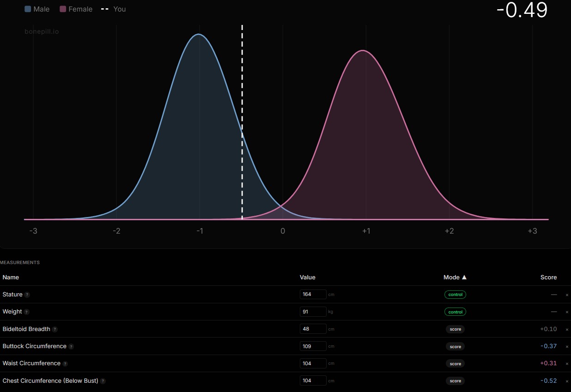Click the Chest Circumference (Below Bust) name

(x=50, y=381)
